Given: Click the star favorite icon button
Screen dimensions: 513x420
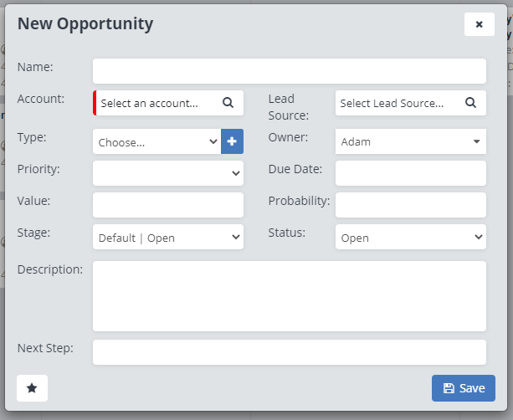Looking at the screenshot, I should pyautogui.click(x=32, y=387).
